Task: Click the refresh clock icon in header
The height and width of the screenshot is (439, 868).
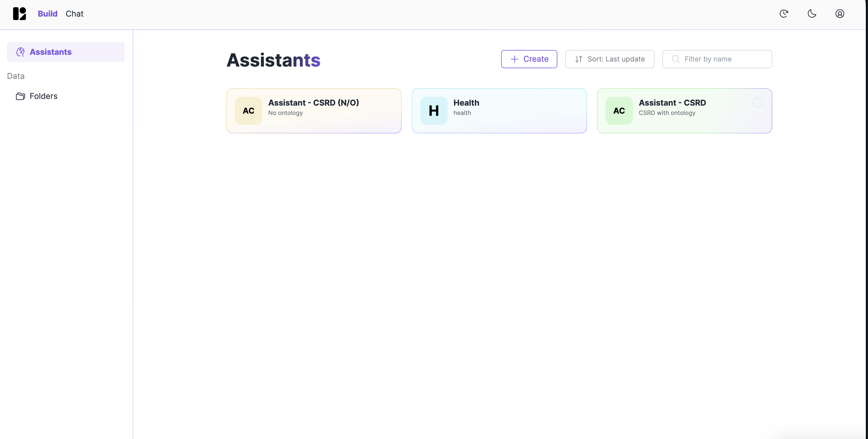Action: pos(784,14)
